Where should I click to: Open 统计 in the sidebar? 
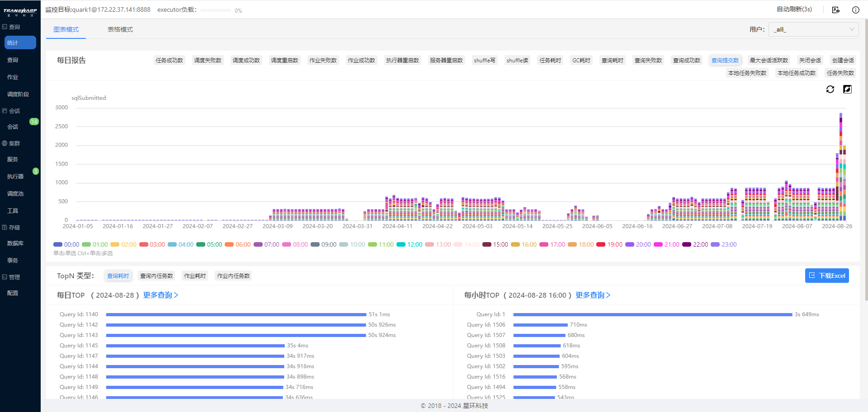pos(20,42)
